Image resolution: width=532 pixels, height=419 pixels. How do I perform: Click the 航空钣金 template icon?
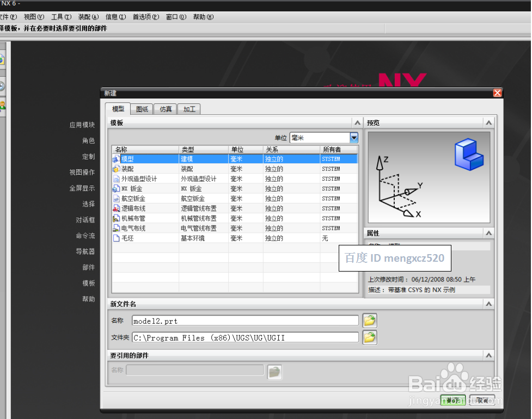116,198
